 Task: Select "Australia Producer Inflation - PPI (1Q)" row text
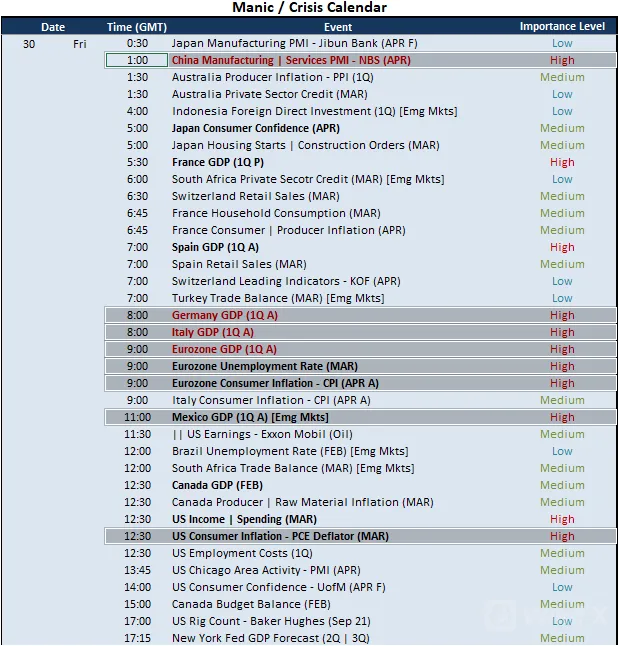[272, 77]
